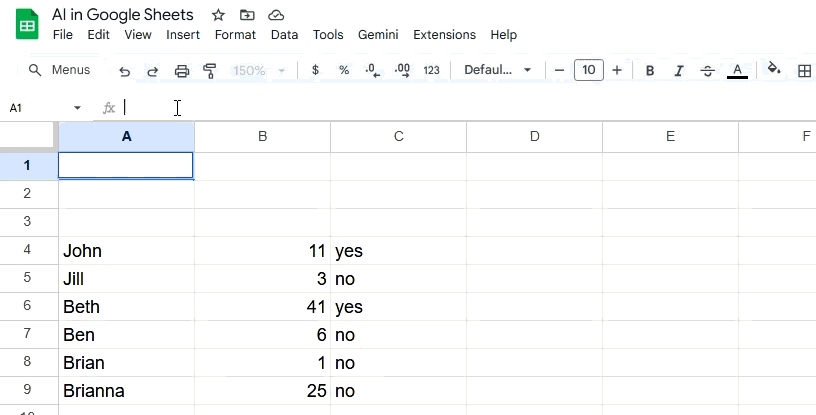The height and width of the screenshot is (415, 816).
Task: Select the yes cell in Beth's row
Action: point(399,307)
